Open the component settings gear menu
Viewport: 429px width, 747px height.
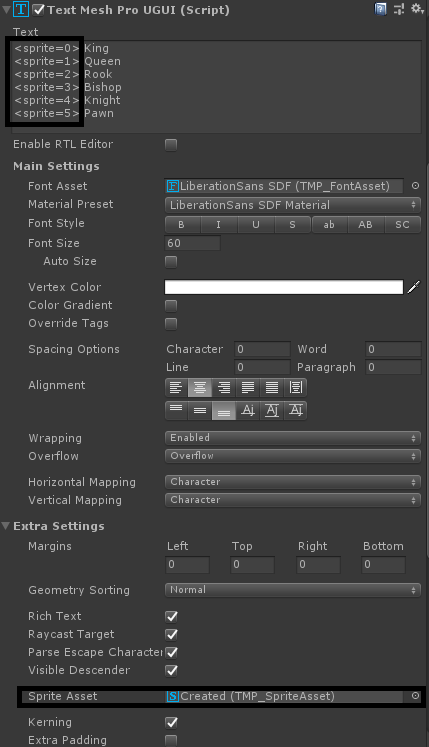pos(417,9)
